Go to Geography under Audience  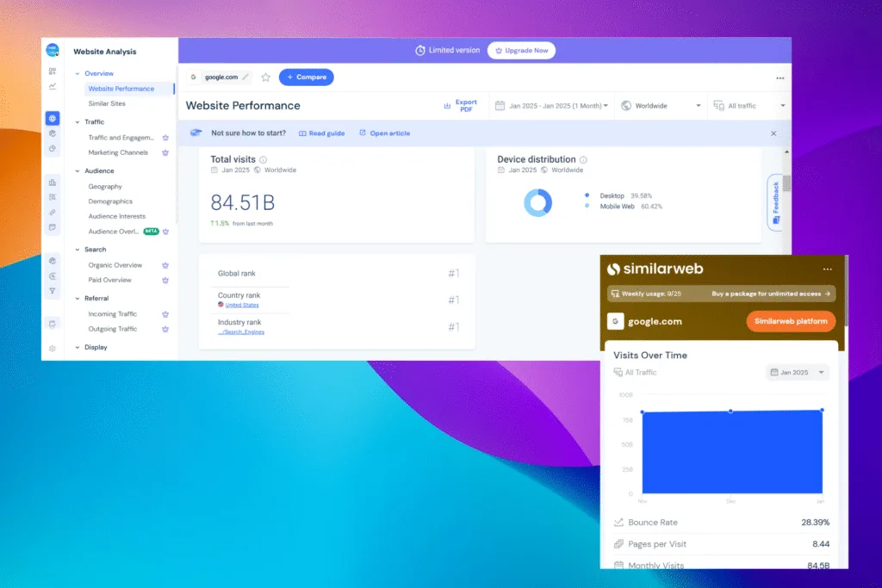105,186
